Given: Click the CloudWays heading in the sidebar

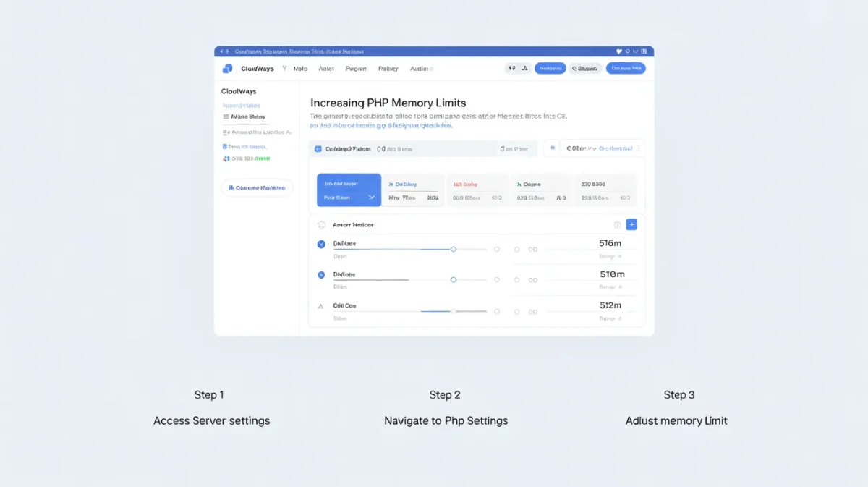Looking at the screenshot, I should pyautogui.click(x=239, y=92).
